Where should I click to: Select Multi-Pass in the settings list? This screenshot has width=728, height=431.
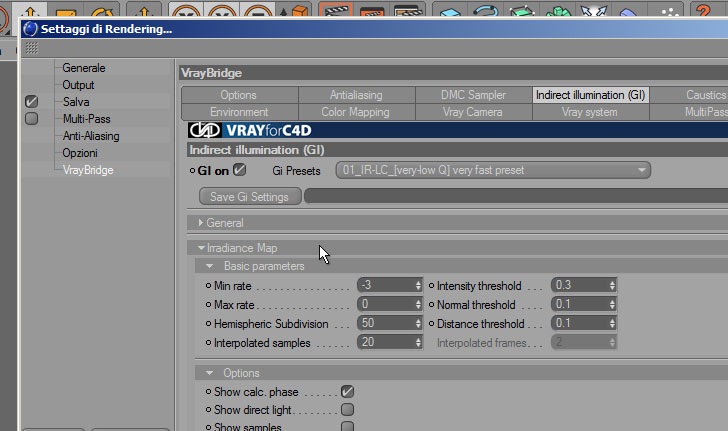pos(87,119)
